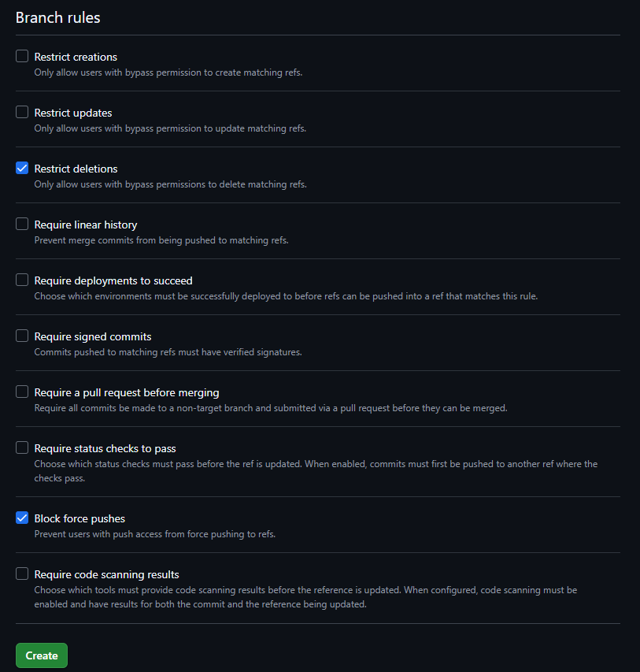Click the Restrict deletions label text

pyautogui.click(x=76, y=169)
